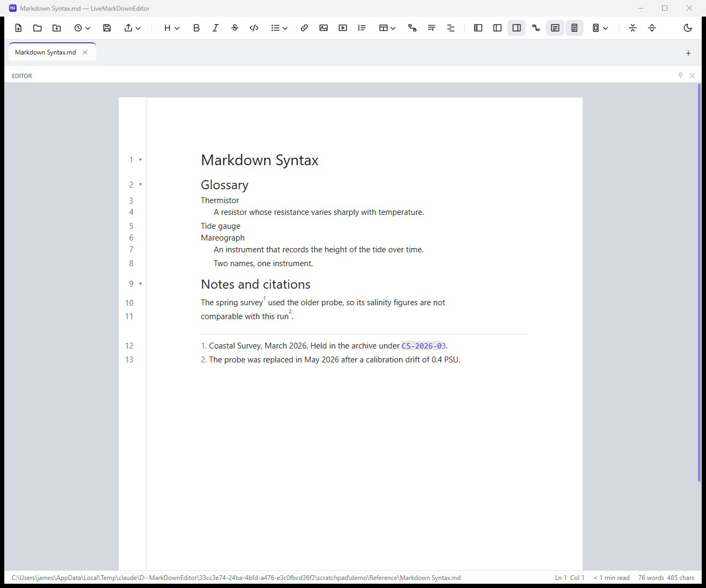
Task: Click the EDITOR panel label
Action: click(x=22, y=76)
